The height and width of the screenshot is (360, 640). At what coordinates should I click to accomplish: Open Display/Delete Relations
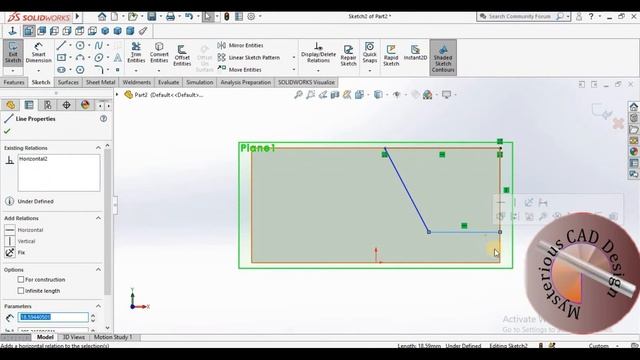tap(318, 53)
